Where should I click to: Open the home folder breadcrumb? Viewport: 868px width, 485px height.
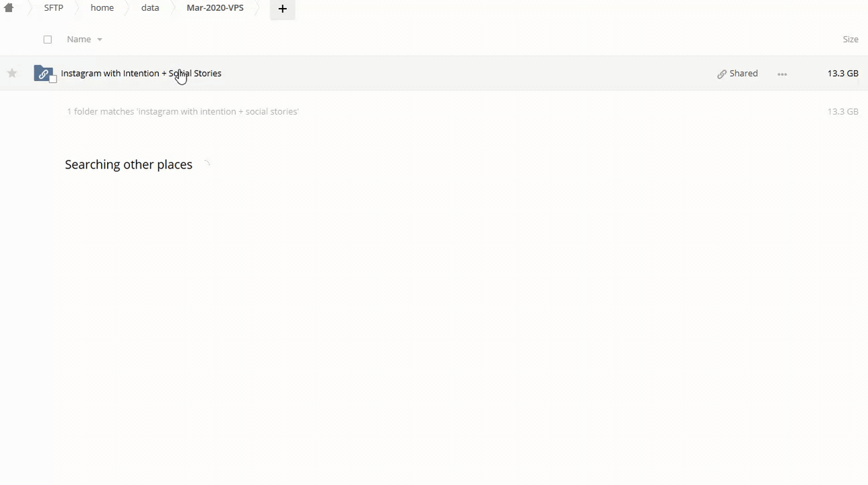click(x=102, y=8)
